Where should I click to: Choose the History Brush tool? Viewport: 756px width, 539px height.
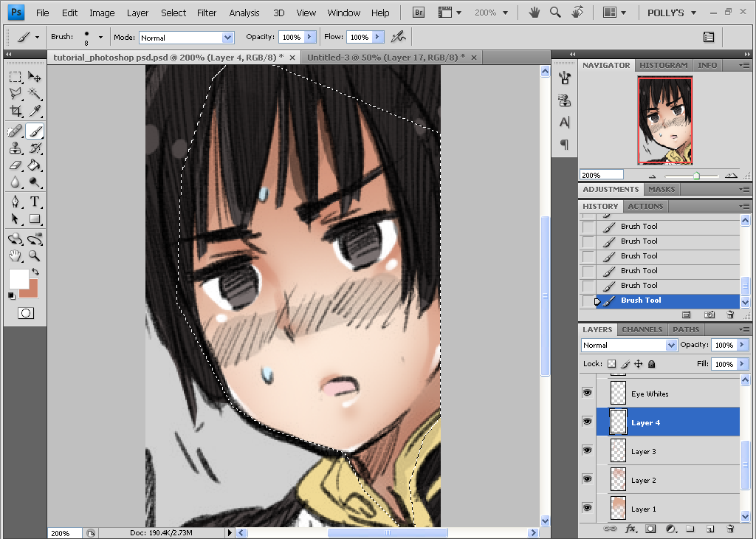pos(34,148)
